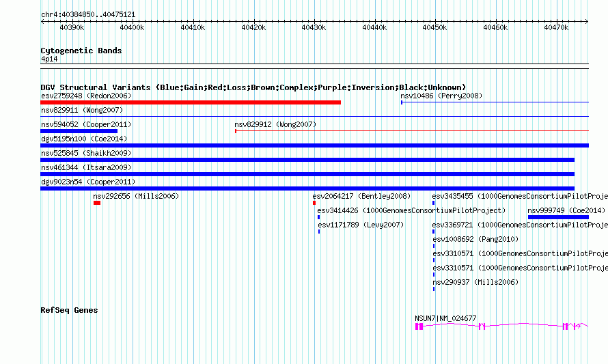Viewport: 608px width, 364px height.
Task: Open dgv9023n54 (Cooper2011) label
Action: tap(88, 182)
